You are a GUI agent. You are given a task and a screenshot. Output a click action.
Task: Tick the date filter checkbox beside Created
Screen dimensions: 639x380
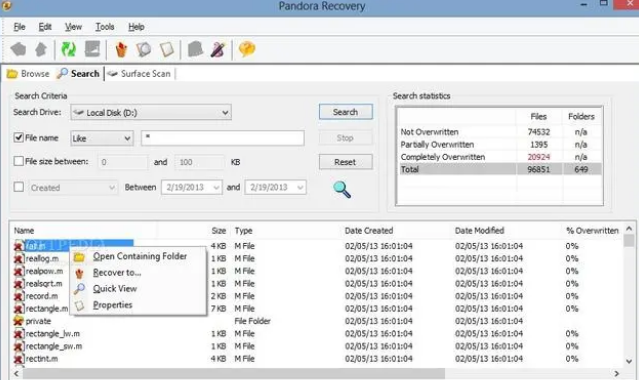coord(18,187)
